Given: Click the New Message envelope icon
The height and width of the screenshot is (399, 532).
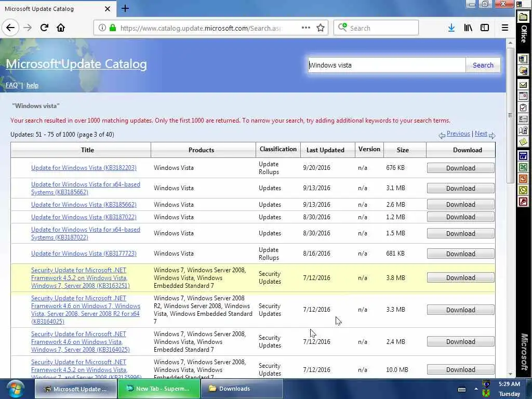Looking at the screenshot, I should (523, 85).
